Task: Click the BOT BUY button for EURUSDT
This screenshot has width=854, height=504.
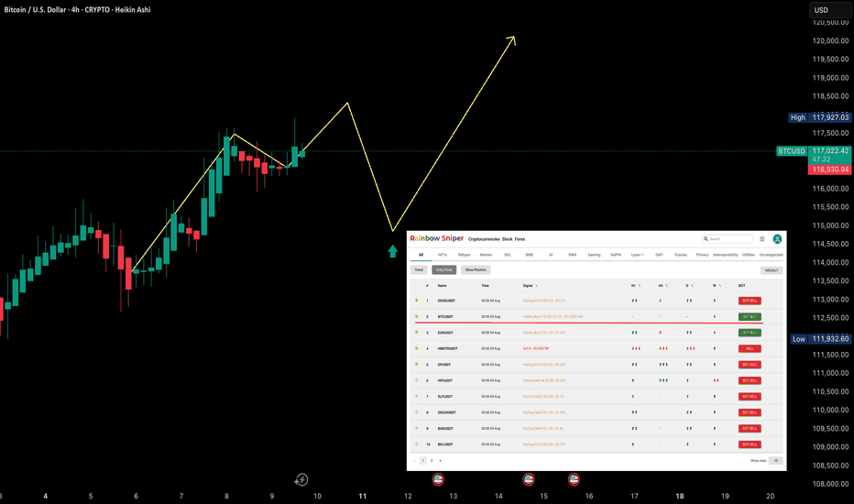Action: click(x=750, y=333)
